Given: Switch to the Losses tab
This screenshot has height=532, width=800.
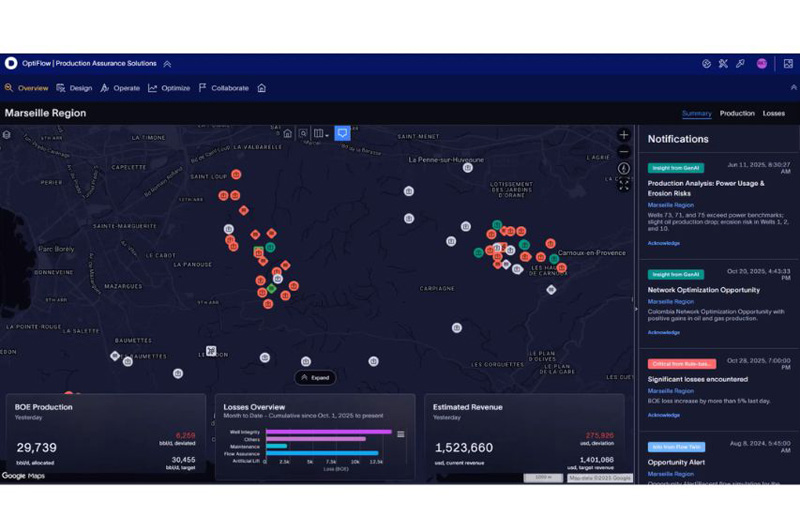Looking at the screenshot, I should (773, 113).
